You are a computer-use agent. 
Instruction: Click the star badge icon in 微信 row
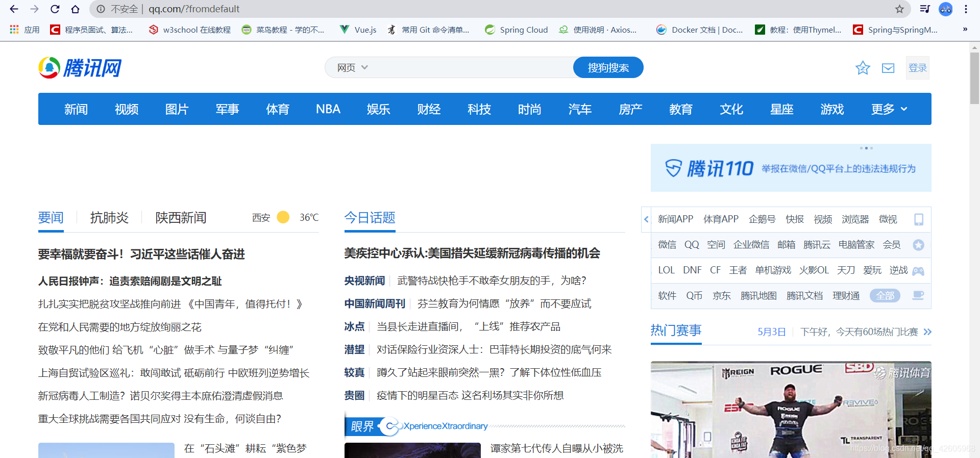[x=919, y=245]
